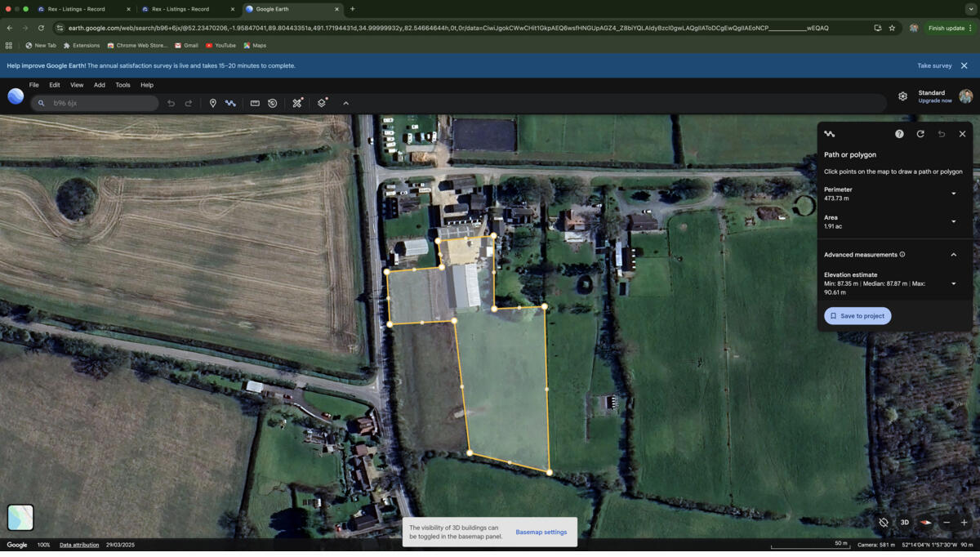
Task: Open the Area units dropdown
Action: click(953, 222)
